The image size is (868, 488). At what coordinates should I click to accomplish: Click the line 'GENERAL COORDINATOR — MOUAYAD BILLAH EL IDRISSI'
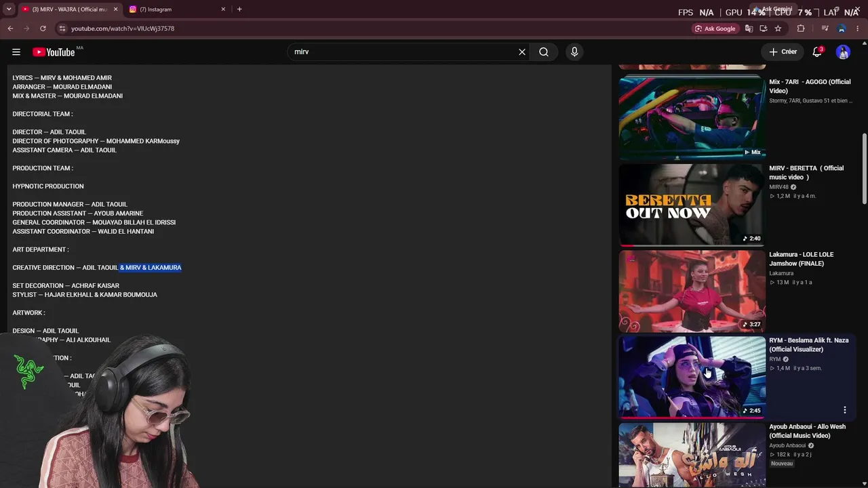click(x=94, y=222)
